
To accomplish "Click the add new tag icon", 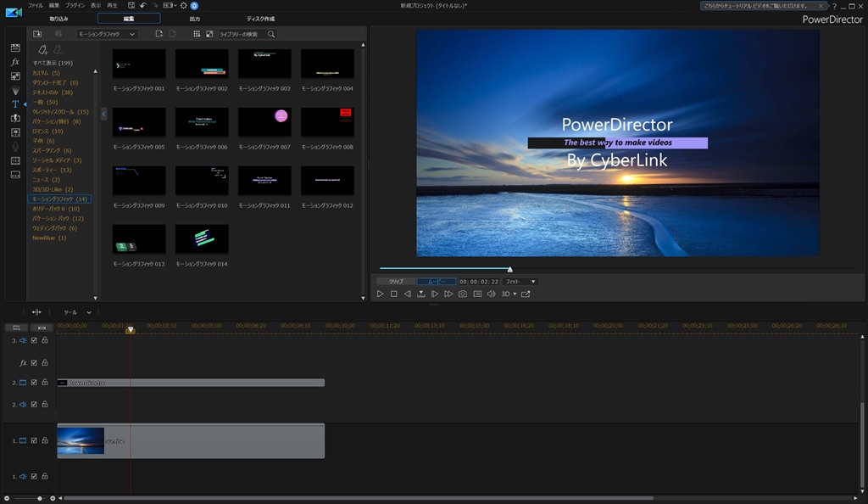I will pyautogui.click(x=42, y=50).
